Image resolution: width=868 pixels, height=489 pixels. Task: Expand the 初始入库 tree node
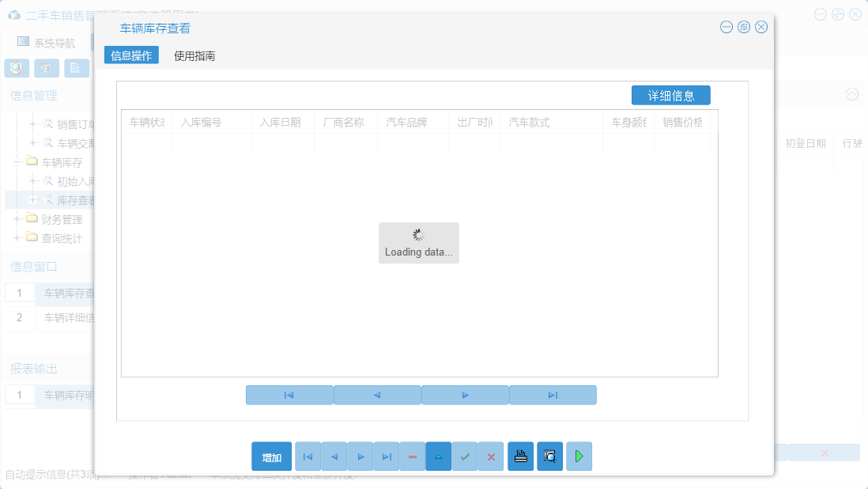(x=32, y=181)
